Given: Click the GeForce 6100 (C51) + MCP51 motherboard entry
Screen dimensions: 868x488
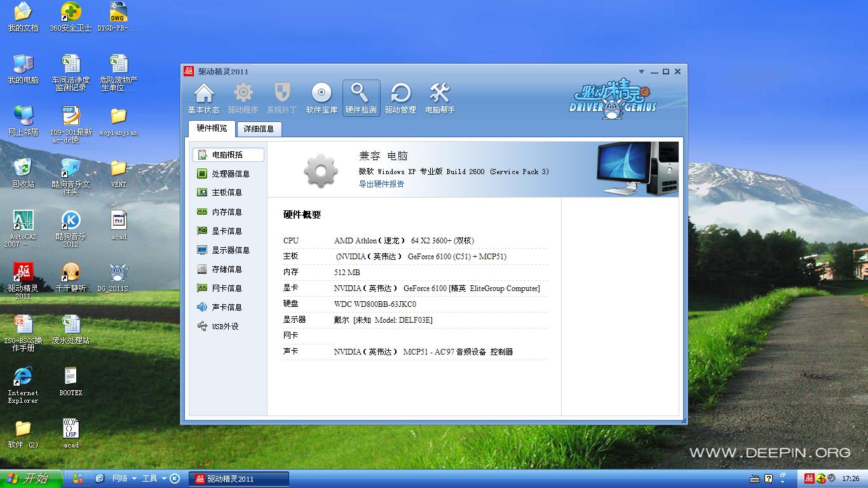Looking at the screenshot, I should pyautogui.click(x=421, y=257).
